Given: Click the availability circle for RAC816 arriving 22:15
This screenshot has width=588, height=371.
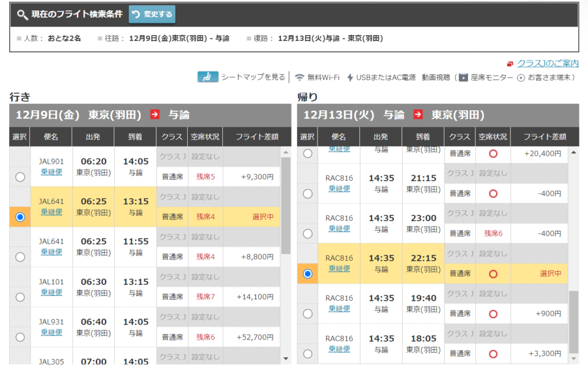Looking at the screenshot, I should click(493, 274).
